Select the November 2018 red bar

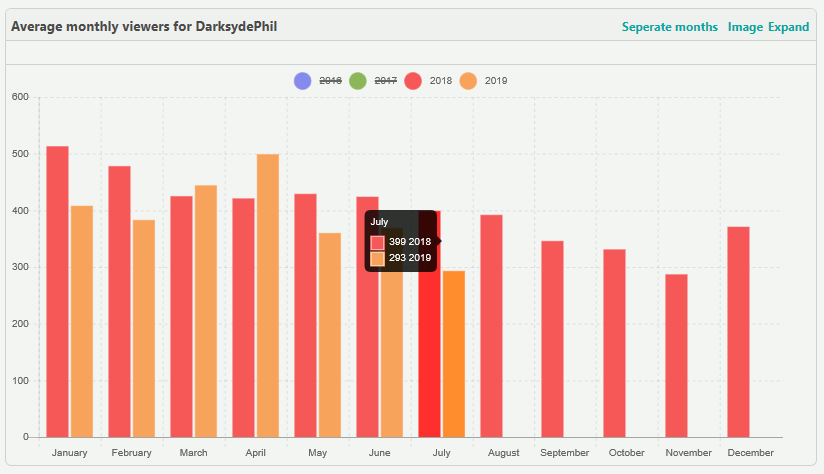click(676, 356)
